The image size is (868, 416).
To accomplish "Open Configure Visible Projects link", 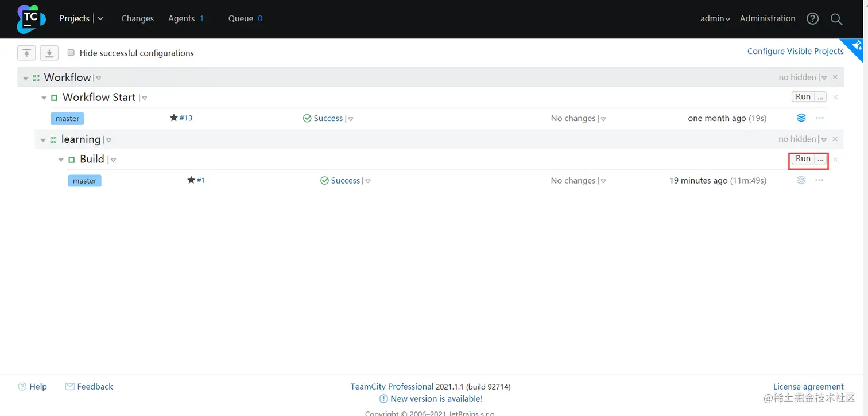I will [x=795, y=51].
